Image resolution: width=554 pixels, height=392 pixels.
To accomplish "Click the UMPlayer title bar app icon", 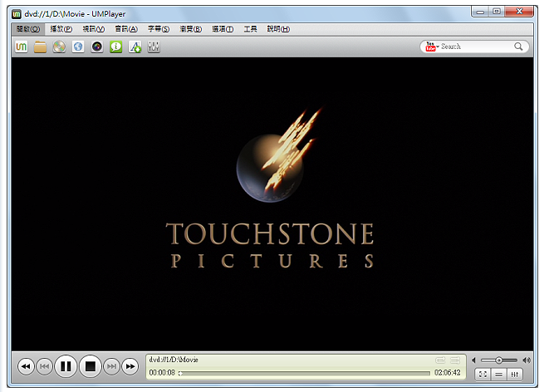I will [x=17, y=14].
